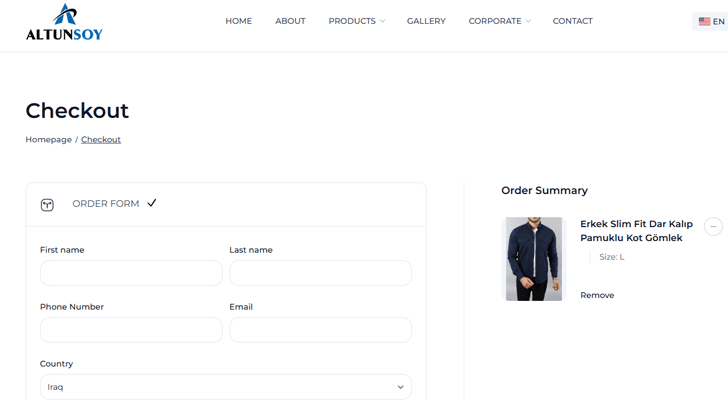Image resolution: width=728 pixels, height=400 pixels.
Task: Click the Country dropdown arrow
Action: (x=400, y=387)
